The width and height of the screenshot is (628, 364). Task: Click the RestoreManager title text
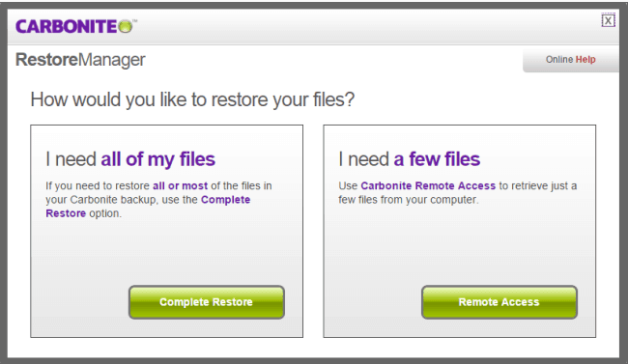[80, 60]
